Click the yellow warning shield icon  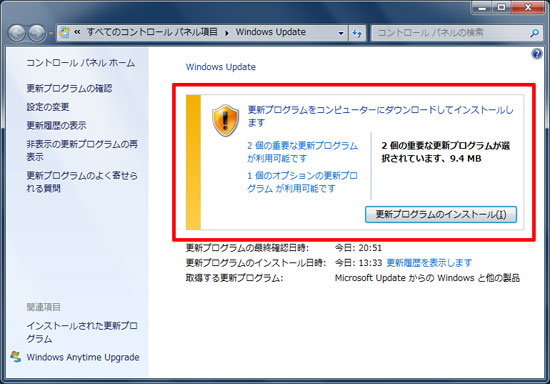[226, 120]
